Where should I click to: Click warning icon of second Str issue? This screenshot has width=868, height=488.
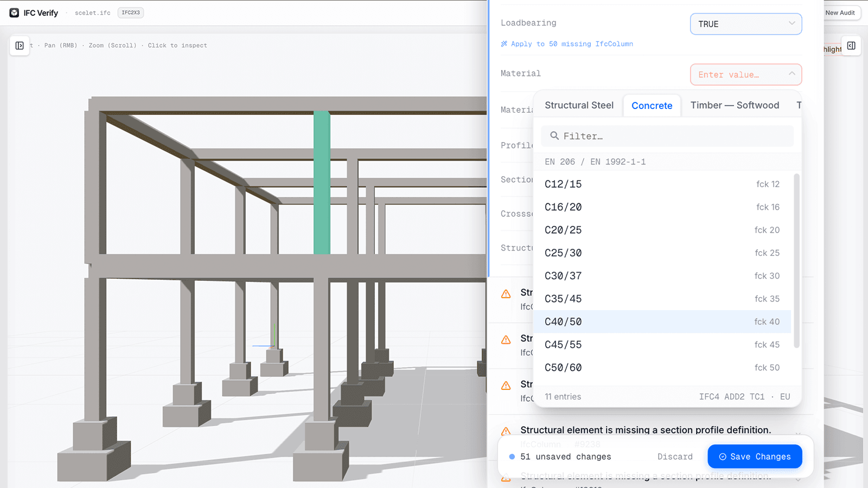click(506, 340)
